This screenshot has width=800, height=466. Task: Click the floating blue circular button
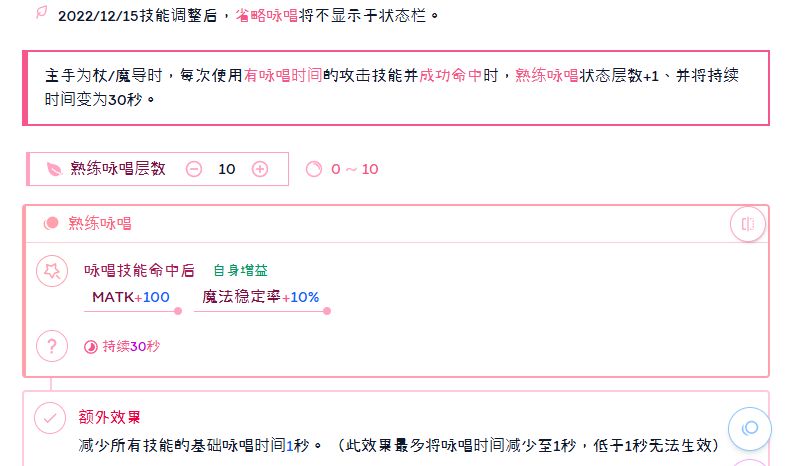pos(749,428)
